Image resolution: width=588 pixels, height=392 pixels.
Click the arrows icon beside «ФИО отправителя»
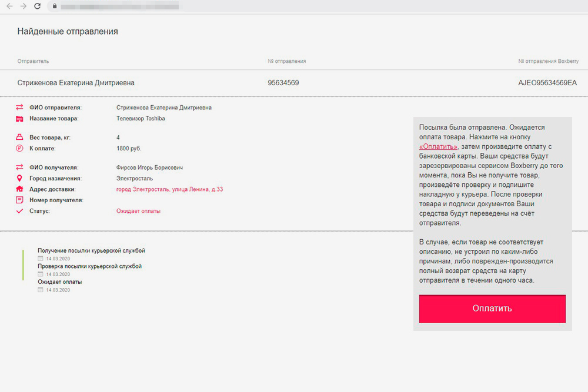coord(19,108)
